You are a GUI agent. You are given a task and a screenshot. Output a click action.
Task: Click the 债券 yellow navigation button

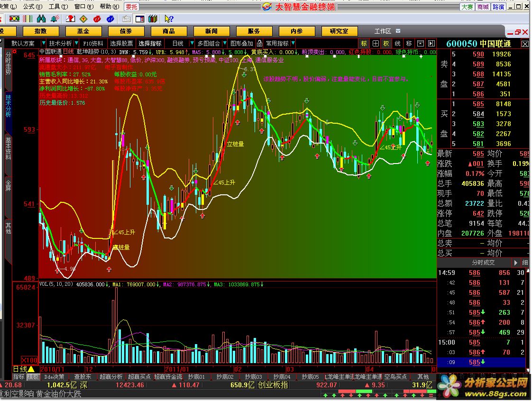[126, 31]
